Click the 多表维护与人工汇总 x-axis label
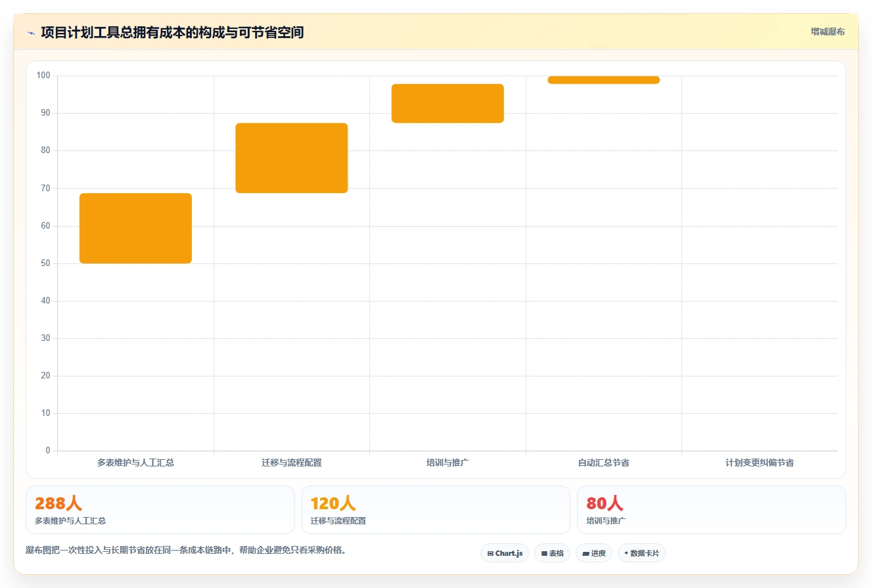 click(x=135, y=463)
